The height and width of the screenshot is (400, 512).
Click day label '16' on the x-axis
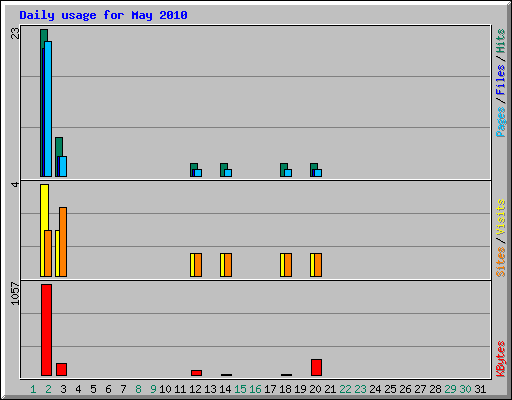(x=255, y=389)
